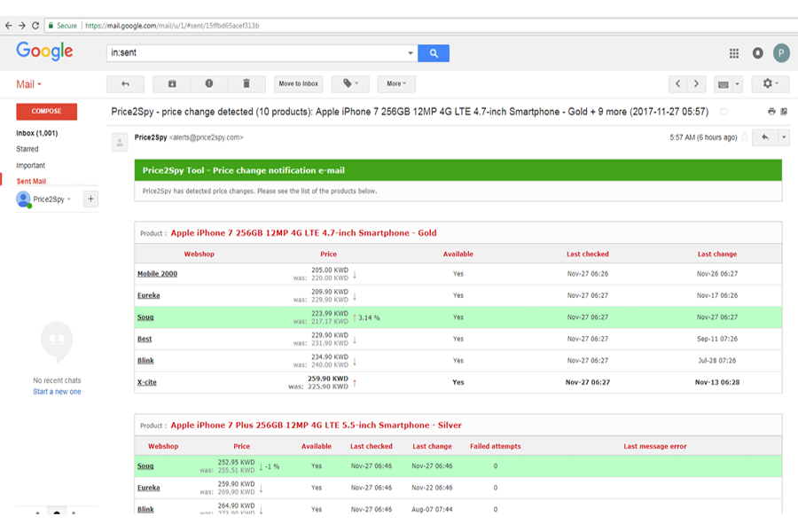The width and height of the screenshot is (798, 532).
Task: Open the account avatar P
Action: click(781, 53)
